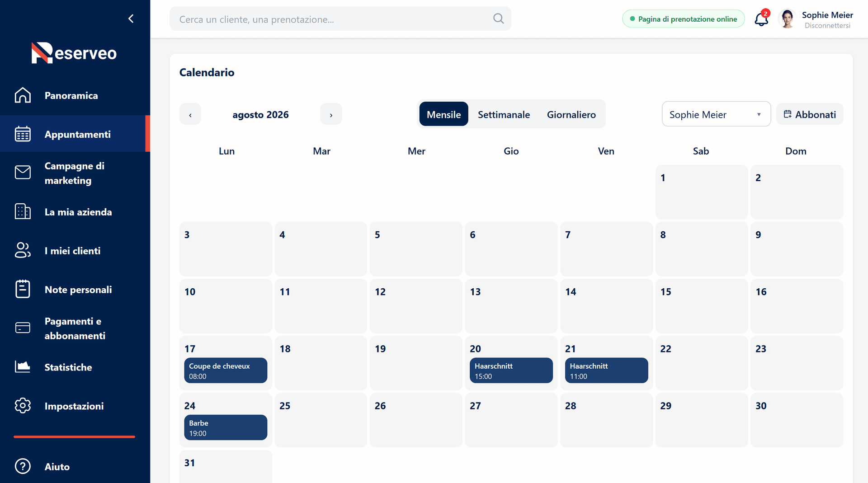Switch to Giornaliero view

coord(571,114)
